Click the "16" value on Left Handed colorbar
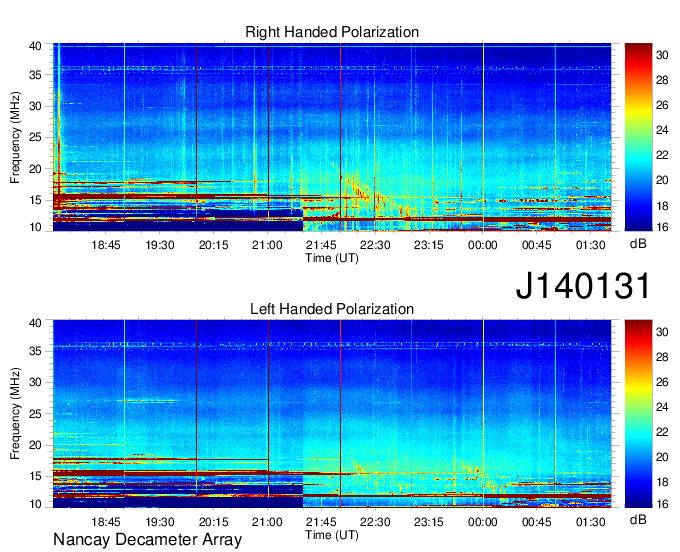 pyautogui.click(x=662, y=504)
